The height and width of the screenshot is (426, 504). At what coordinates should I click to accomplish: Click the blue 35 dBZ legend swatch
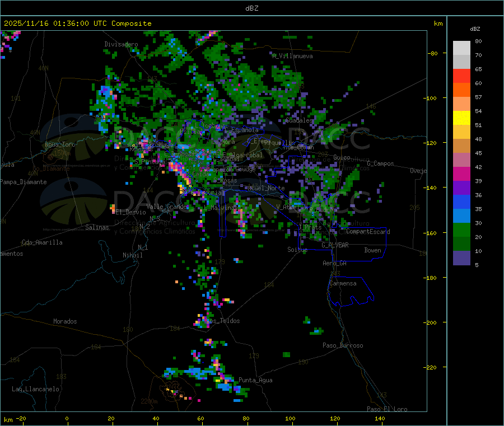(x=461, y=202)
